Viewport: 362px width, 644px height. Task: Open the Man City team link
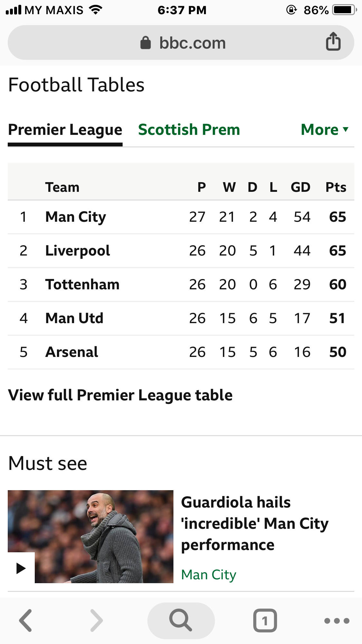[76, 217]
